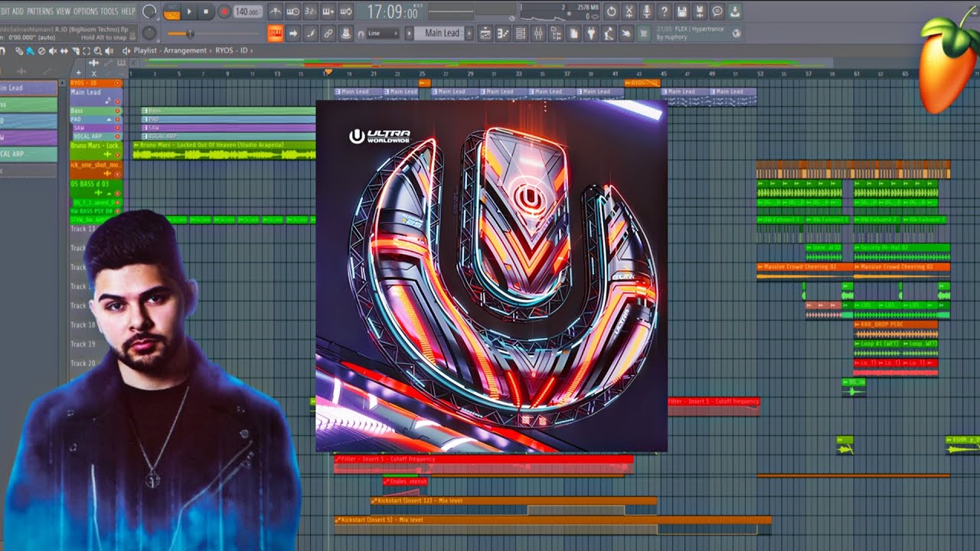Open the OPTIONS menu
Viewport: 980px width, 551px height.
[x=86, y=11]
